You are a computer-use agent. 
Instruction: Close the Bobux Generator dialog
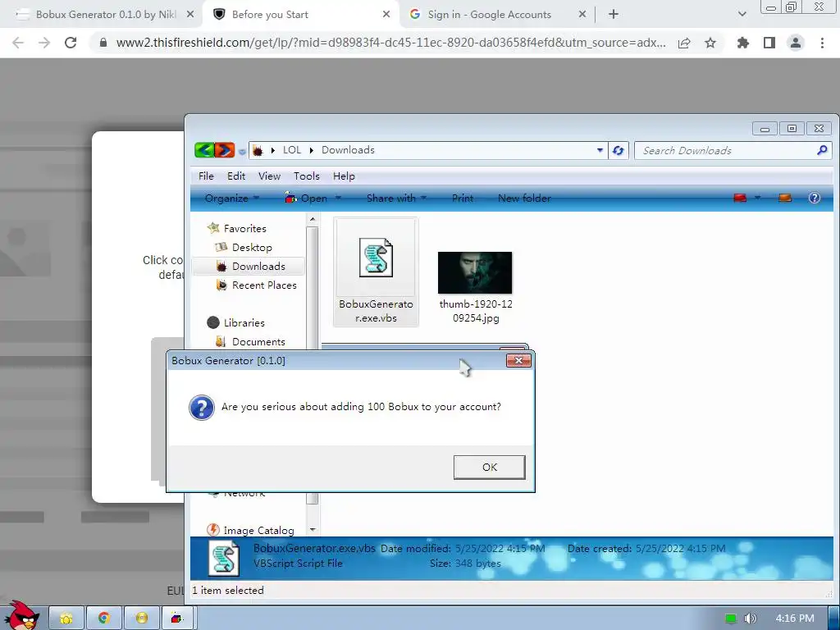518,361
